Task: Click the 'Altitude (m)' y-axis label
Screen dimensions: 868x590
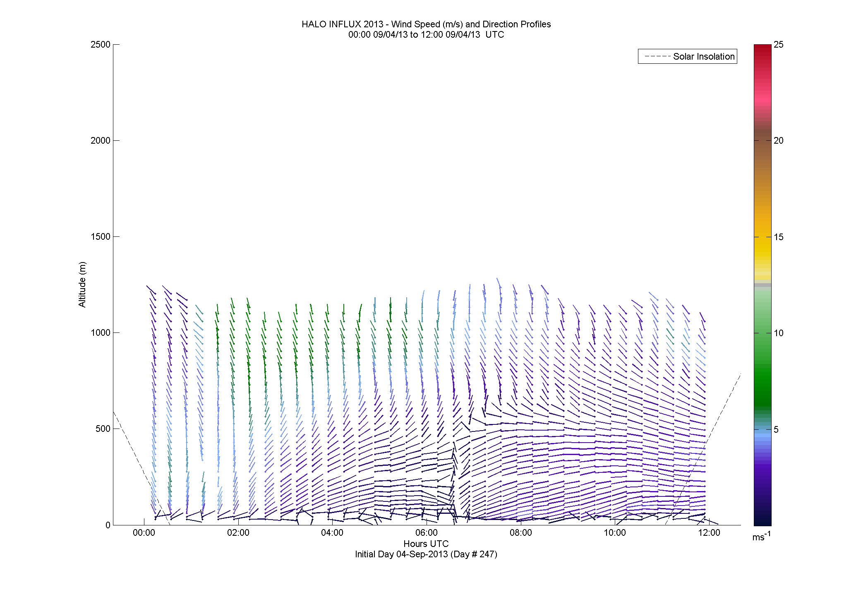Action: point(82,284)
